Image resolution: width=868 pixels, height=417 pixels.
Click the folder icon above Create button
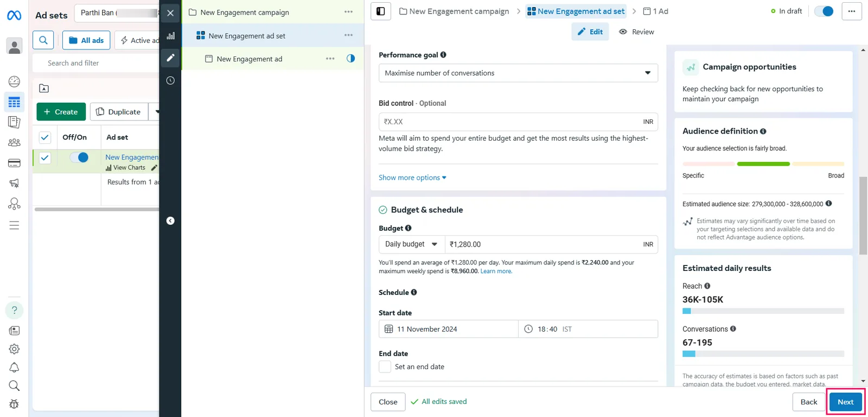coord(44,89)
